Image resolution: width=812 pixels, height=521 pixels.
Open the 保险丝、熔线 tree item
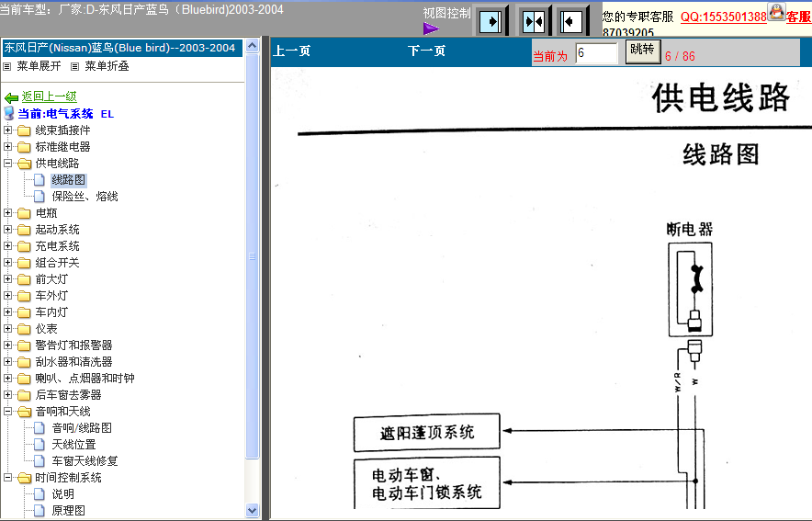85,197
